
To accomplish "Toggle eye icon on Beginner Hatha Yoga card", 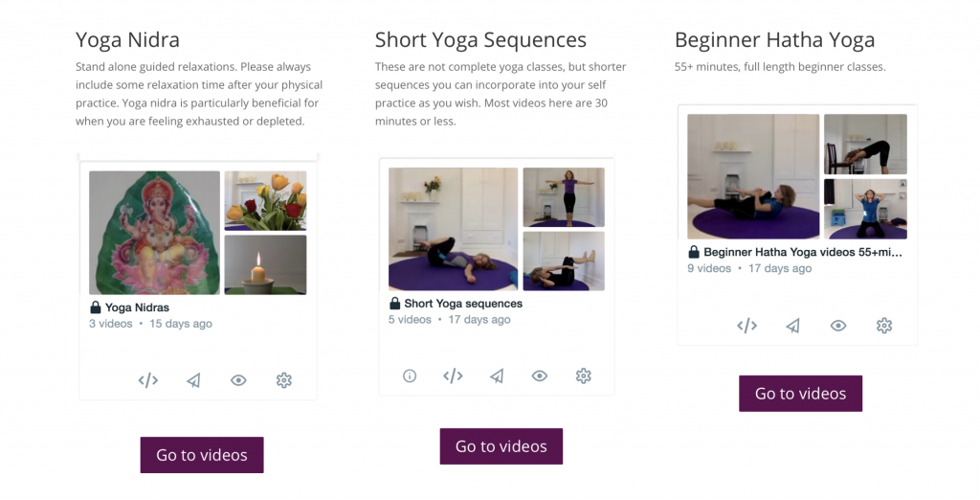I will click(x=838, y=326).
